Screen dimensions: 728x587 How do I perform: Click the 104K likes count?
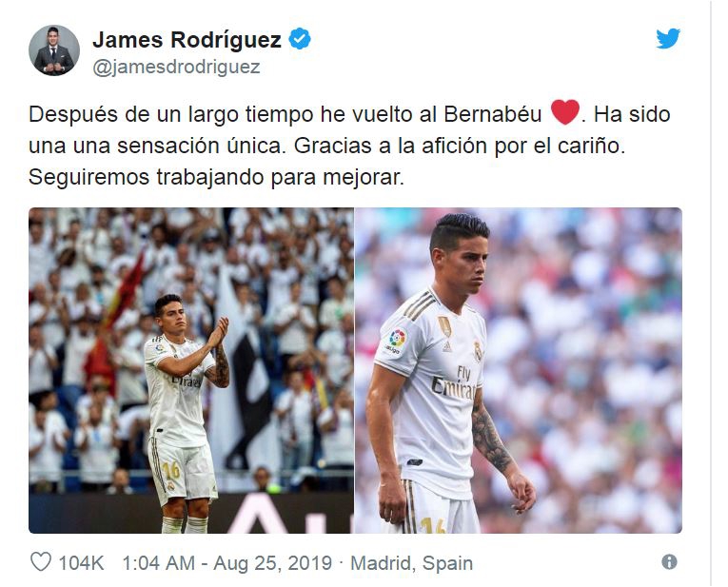(x=81, y=563)
